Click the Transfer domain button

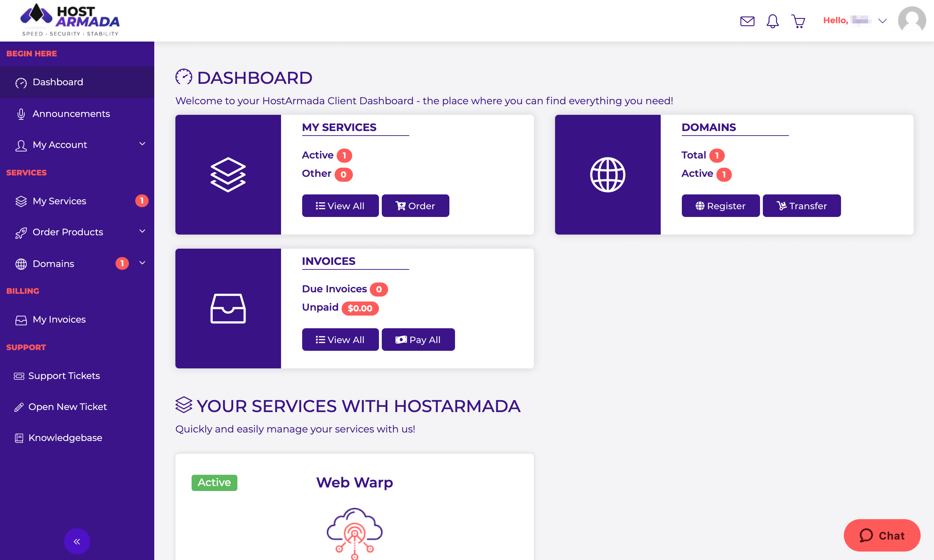(x=802, y=206)
